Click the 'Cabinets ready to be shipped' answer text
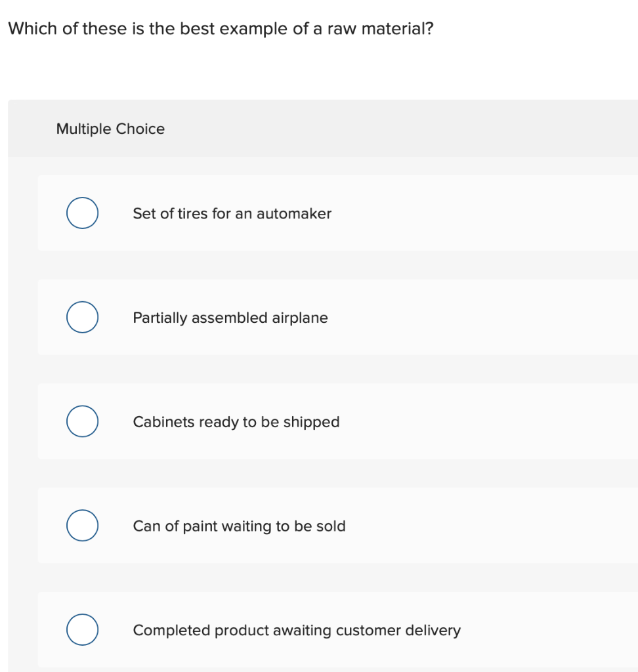The image size is (638, 672). pos(236,422)
